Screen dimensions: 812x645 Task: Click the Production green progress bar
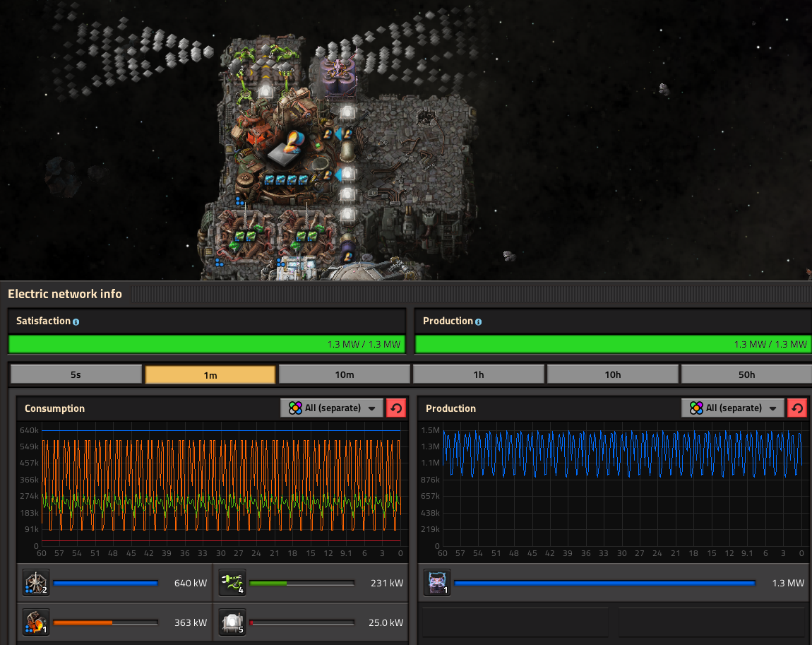[x=613, y=344]
